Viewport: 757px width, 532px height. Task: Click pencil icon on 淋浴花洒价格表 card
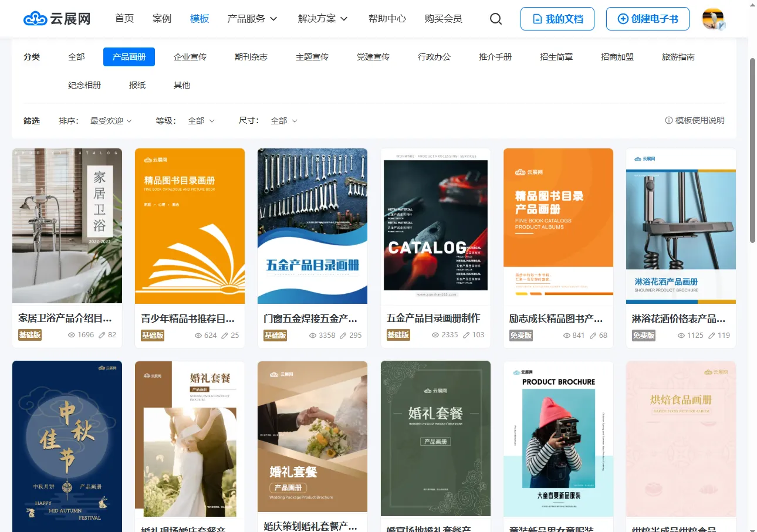pos(711,336)
